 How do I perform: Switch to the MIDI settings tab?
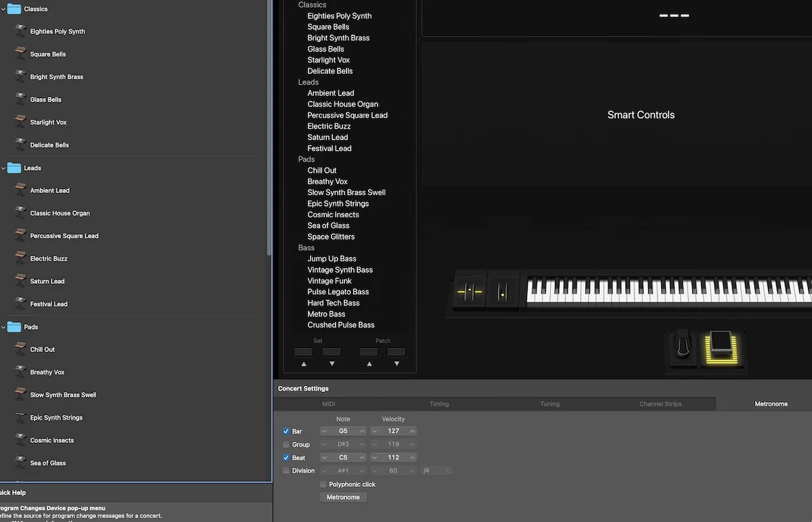329,404
